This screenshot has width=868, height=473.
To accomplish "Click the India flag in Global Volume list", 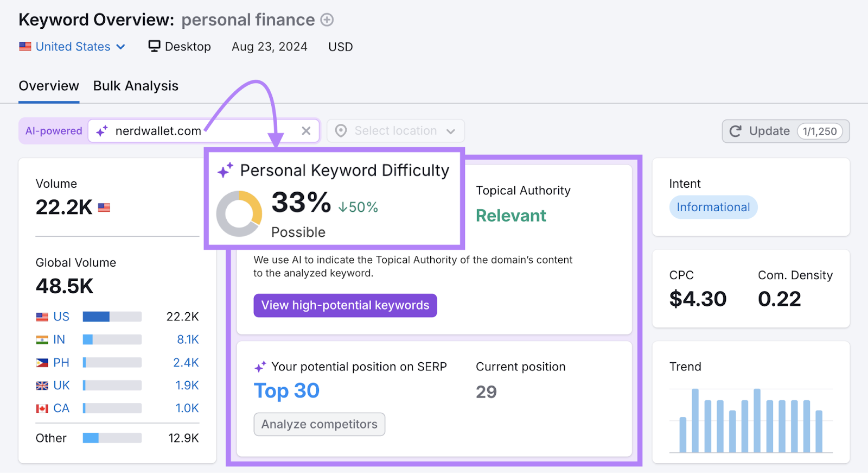I will (42, 339).
